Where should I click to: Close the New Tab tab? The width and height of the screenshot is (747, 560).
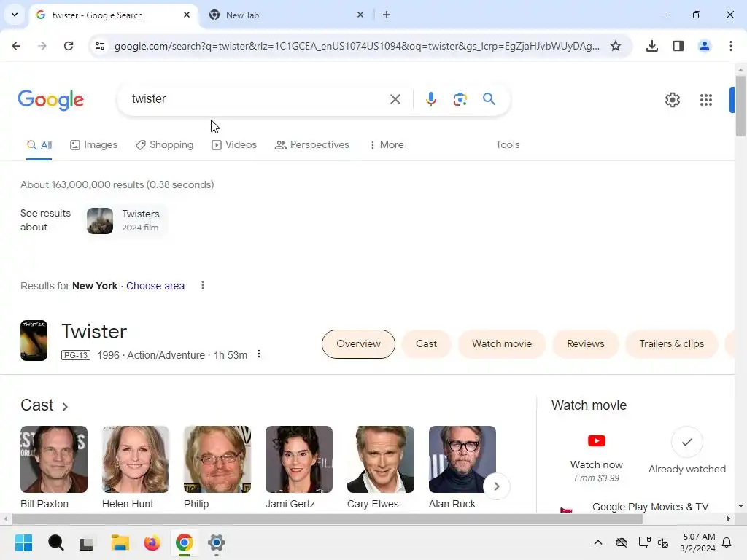[x=360, y=15]
